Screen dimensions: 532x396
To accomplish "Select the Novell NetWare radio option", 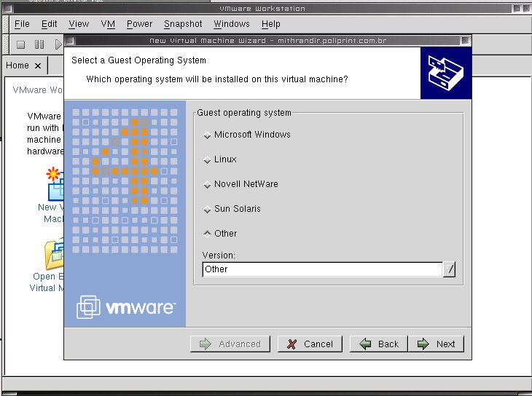I will (x=208, y=185).
